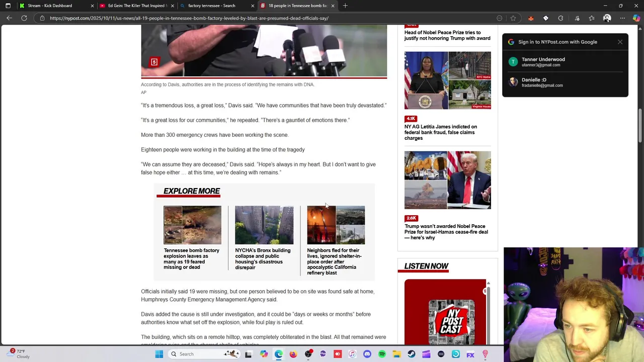
Task: Click '4.1K' comment count badge
Action: (411, 119)
